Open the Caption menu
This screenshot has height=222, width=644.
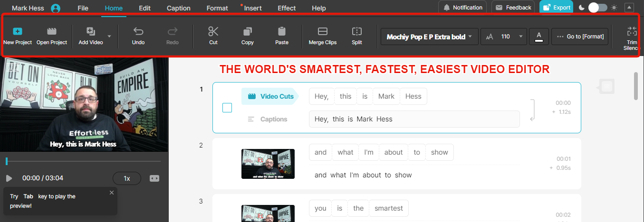(x=179, y=8)
